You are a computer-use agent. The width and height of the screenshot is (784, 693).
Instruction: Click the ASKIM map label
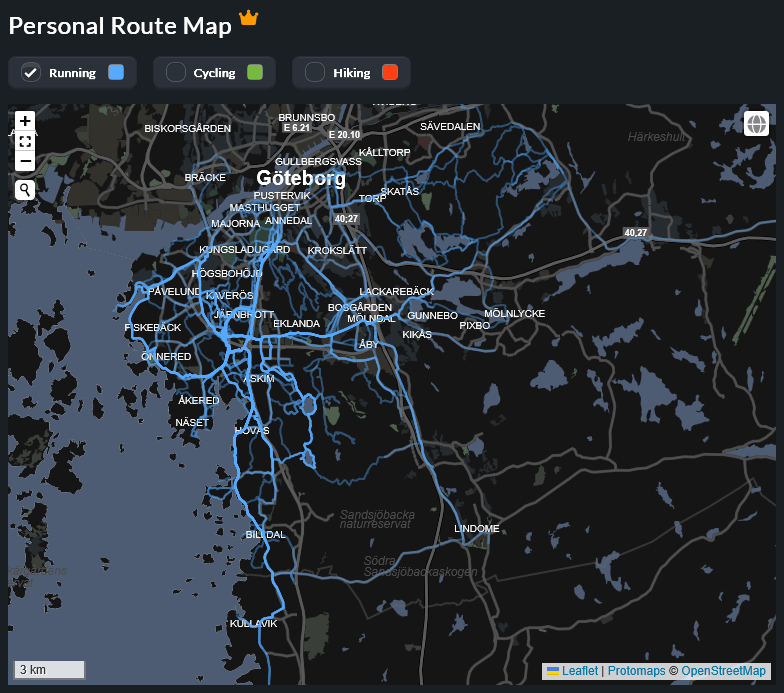(259, 378)
